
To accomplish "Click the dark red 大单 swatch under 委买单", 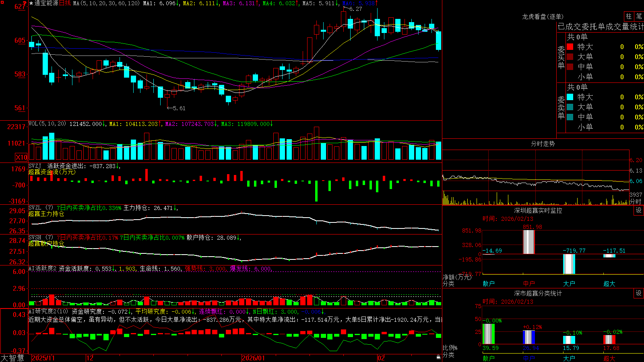I will point(570,57).
